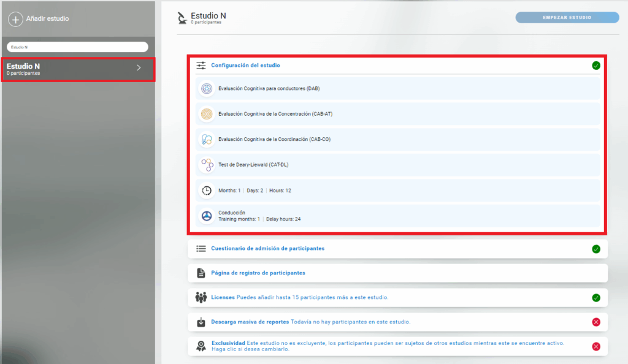628x364 pixels.
Task: Click the Deary-Liewald test icon
Action: [207, 165]
